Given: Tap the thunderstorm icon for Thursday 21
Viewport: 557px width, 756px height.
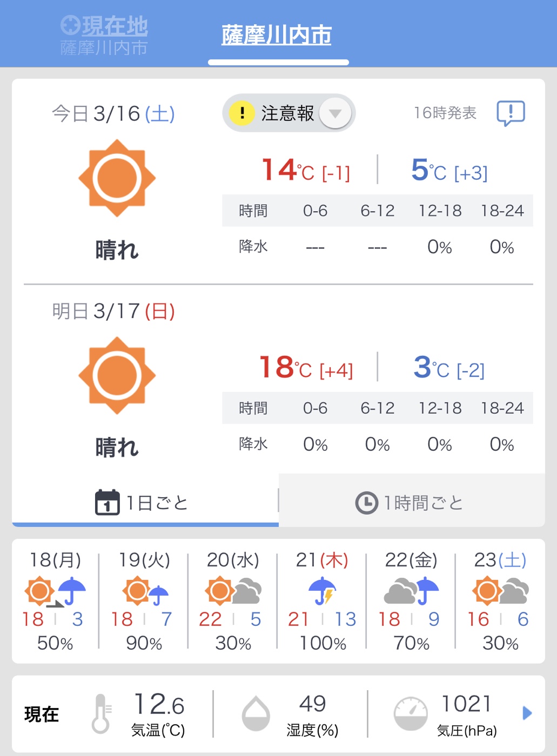Looking at the screenshot, I should point(323,591).
